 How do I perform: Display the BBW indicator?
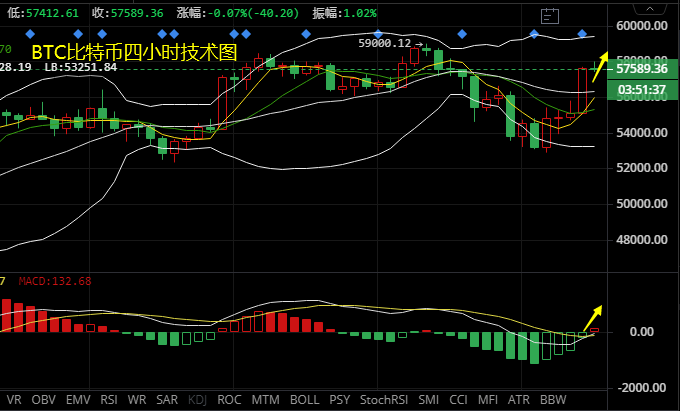pyautogui.click(x=553, y=399)
